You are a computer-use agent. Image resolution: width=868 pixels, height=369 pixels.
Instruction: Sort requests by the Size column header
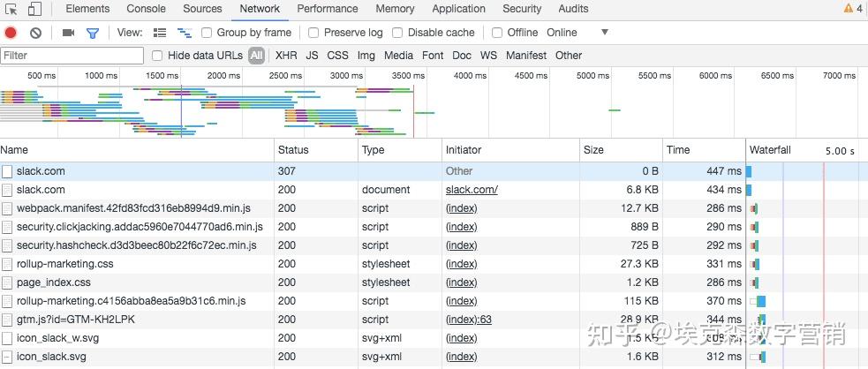tap(593, 150)
